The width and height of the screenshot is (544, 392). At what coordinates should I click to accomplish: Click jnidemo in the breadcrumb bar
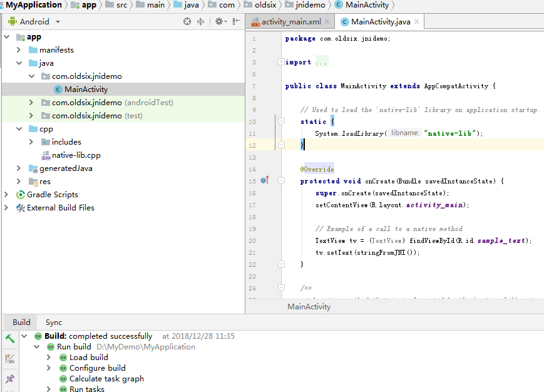click(310, 5)
